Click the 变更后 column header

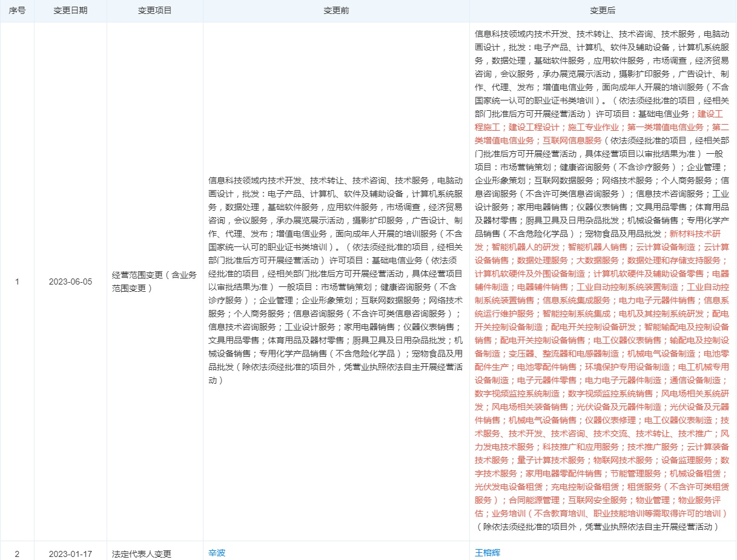(x=603, y=11)
